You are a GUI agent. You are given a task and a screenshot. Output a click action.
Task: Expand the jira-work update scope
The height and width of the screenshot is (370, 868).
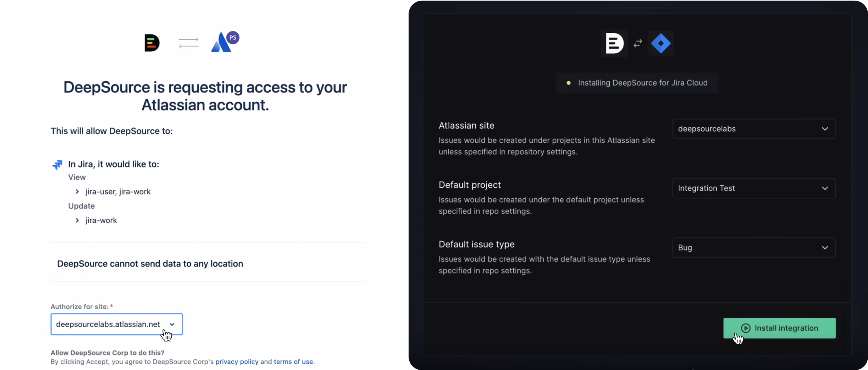[77, 220]
